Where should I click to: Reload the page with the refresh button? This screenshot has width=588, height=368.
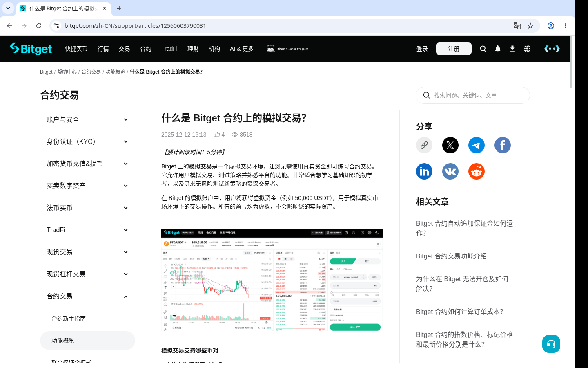tap(39, 26)
